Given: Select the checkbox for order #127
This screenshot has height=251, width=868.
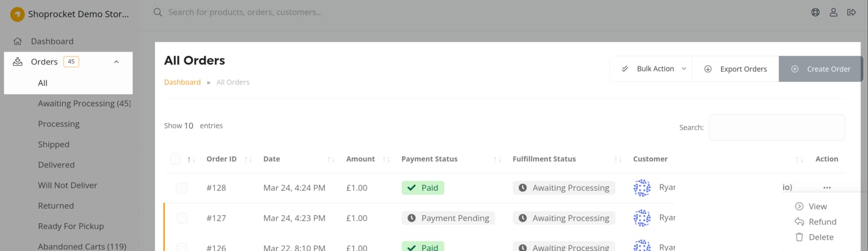Looking at the screenshot, I should coord(181,218).
